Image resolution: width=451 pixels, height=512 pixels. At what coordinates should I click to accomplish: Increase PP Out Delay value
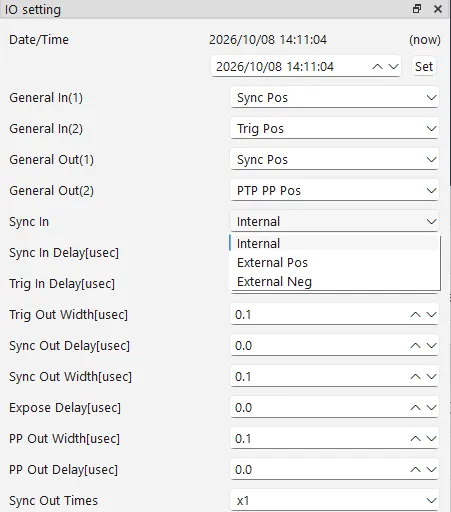click(415, 470)
